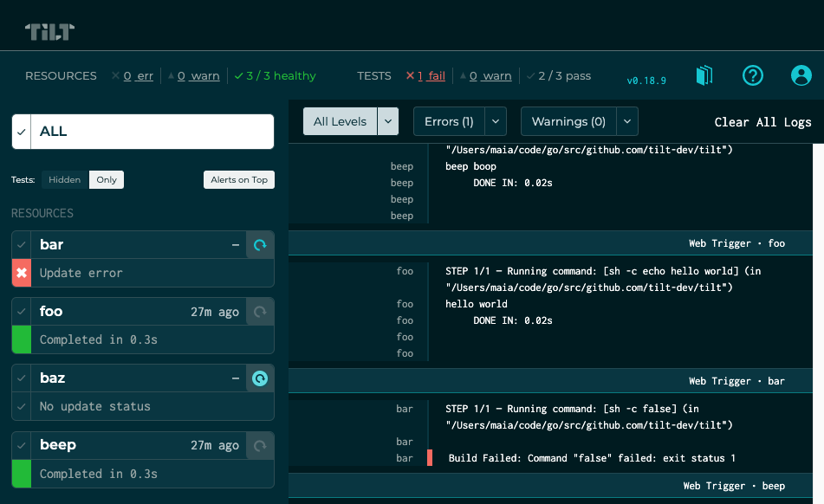Screen dimensions: 824x504
Task: Click beep 27m ago timestamp
Action: (214, 446)
